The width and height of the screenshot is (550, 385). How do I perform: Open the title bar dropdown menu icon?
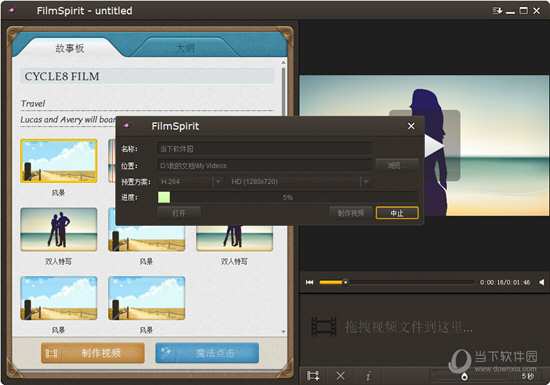pos(497,11)
